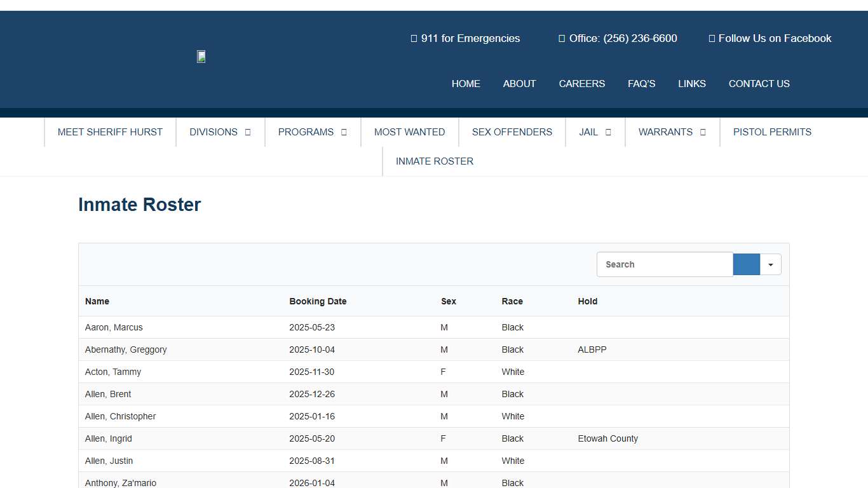Open the search options dropdown arrow
Screen dimensions: 868x488
[770, 264]
